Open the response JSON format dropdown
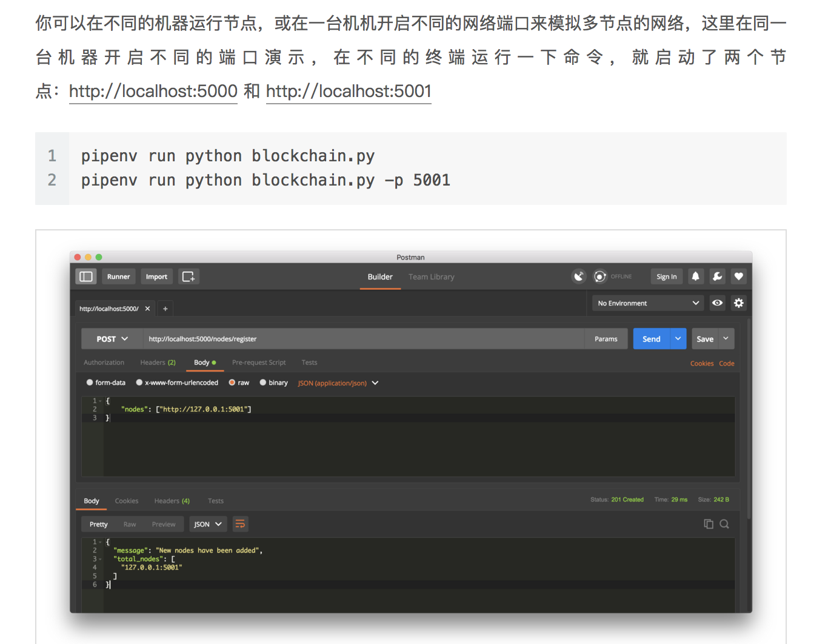The image size is (828, 644). coord(208,524)
